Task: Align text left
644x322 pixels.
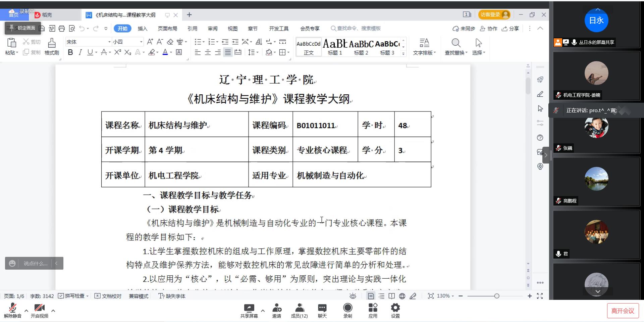Action: 198,52
